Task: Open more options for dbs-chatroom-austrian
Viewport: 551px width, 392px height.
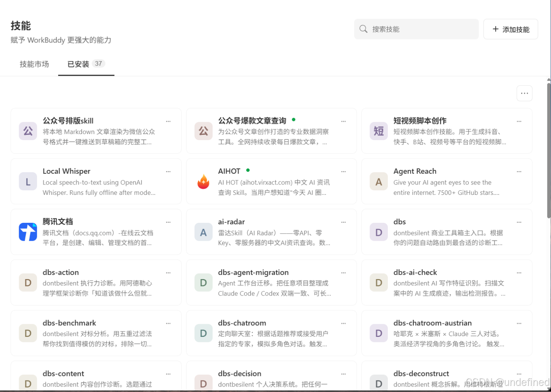Action: coord(519,323)
